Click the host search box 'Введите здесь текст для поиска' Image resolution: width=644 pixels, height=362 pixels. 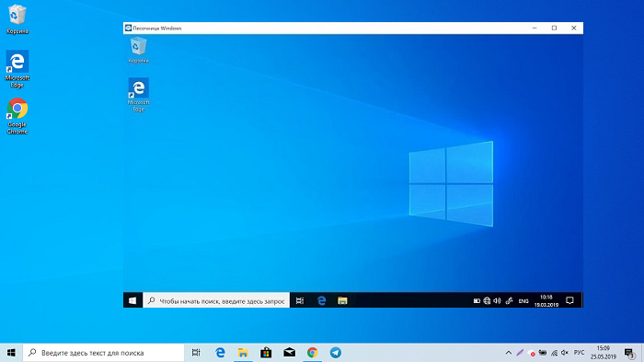103,353
